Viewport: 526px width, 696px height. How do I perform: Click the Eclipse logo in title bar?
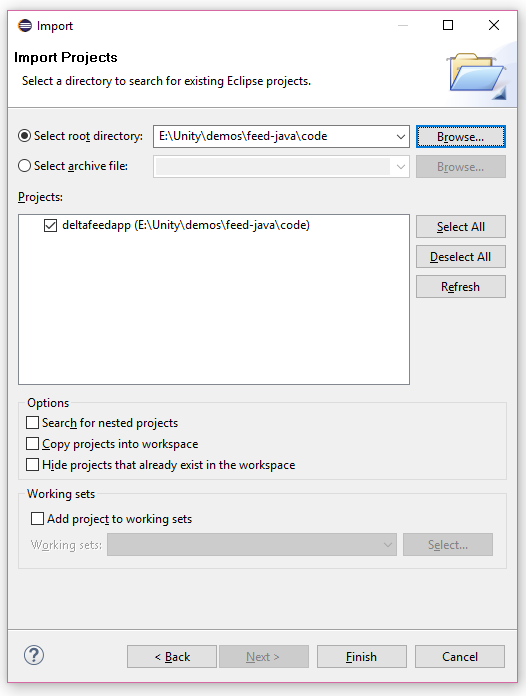click(25, 26)
